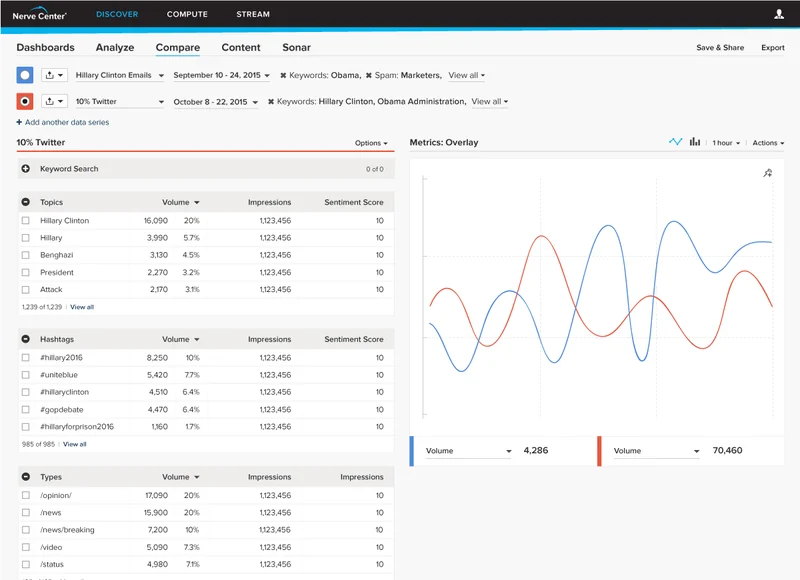Click plus icon to add another data series
800x580 pixels.
(19, 122)
